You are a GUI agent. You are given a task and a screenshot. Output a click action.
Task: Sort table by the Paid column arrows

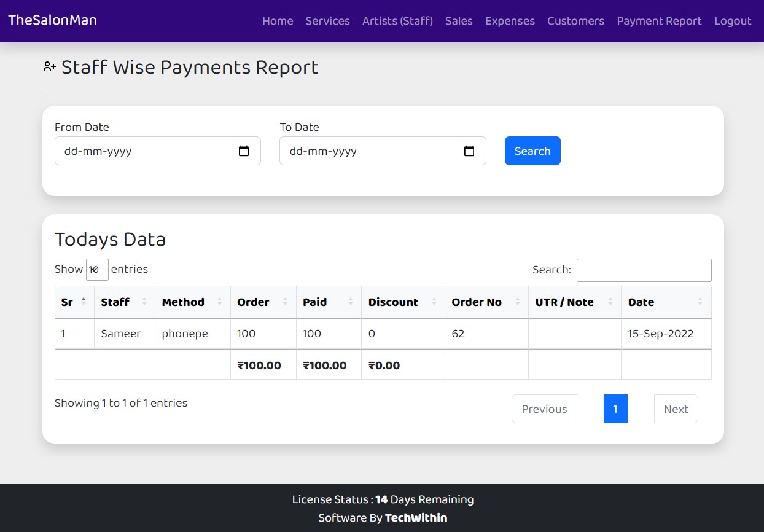click(351, 302)
